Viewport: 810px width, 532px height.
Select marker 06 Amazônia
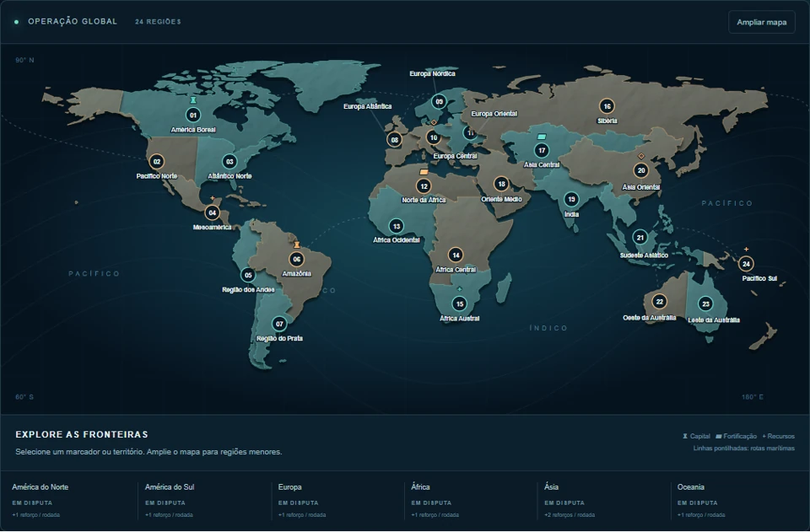pyautogui.click(x=296, y=259)
